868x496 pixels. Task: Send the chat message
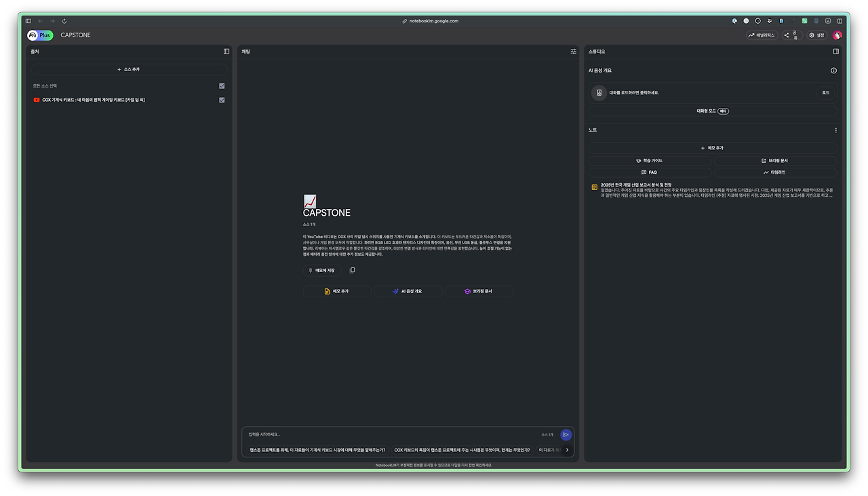pos(566,435)
